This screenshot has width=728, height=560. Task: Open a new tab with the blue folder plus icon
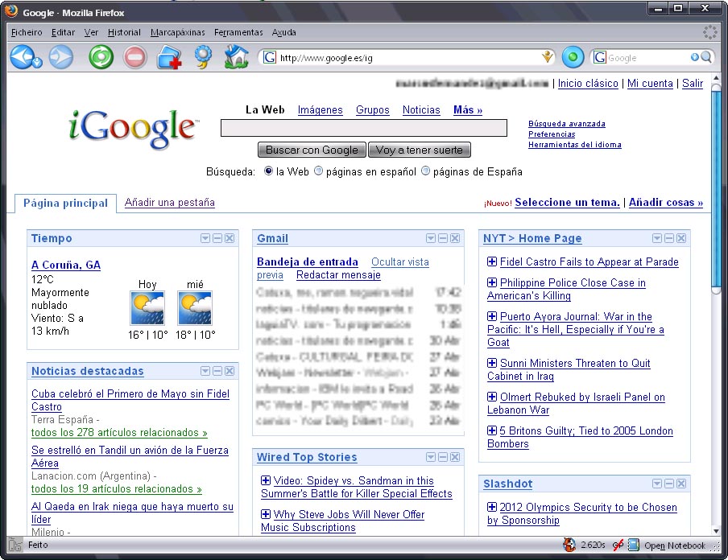[169, 58]
